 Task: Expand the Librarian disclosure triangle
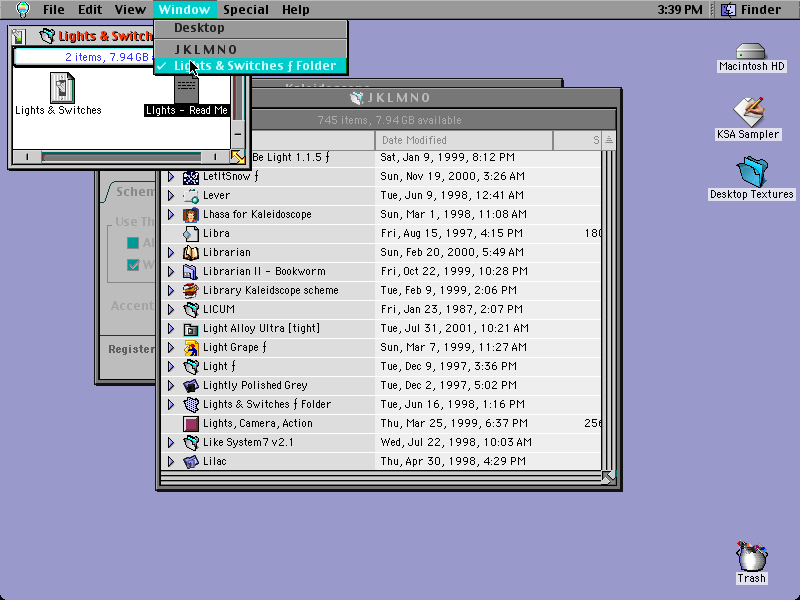click(x=171, y=253)
